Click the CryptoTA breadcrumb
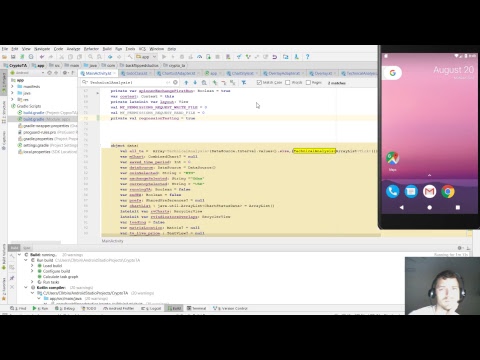The height and width of the screenshot is (360, 480). tap(15, 65)
